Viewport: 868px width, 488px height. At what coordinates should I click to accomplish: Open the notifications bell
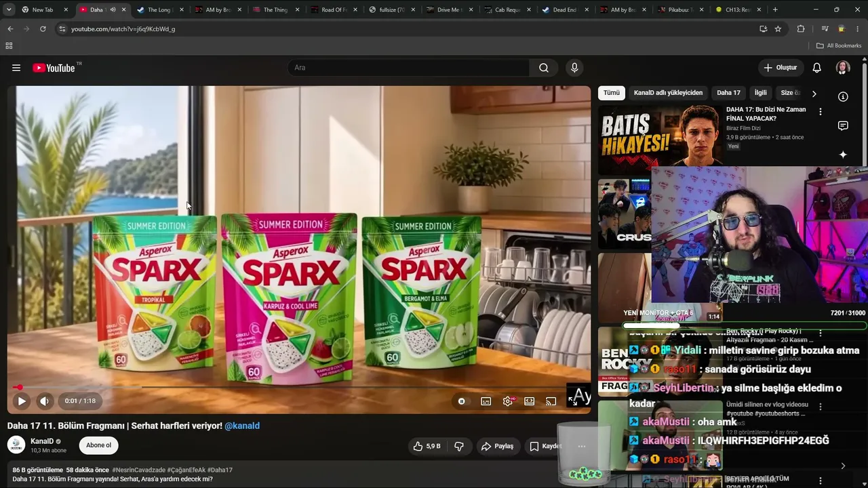[817, 68]
